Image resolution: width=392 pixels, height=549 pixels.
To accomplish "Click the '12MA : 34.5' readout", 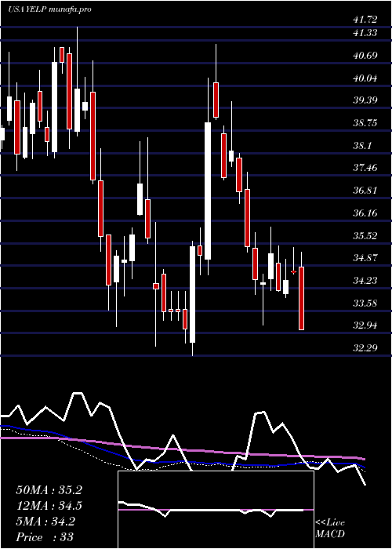I will point(49,506).
